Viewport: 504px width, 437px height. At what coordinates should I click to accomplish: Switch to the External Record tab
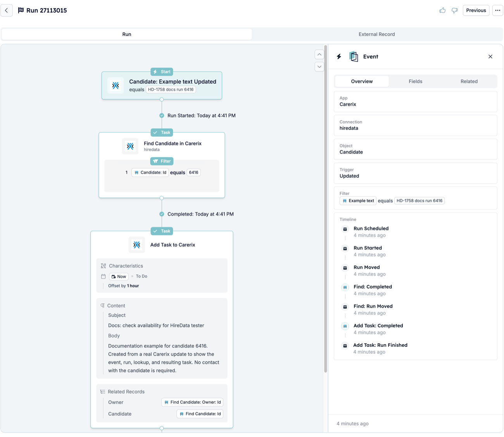click(x=376, y=34)
